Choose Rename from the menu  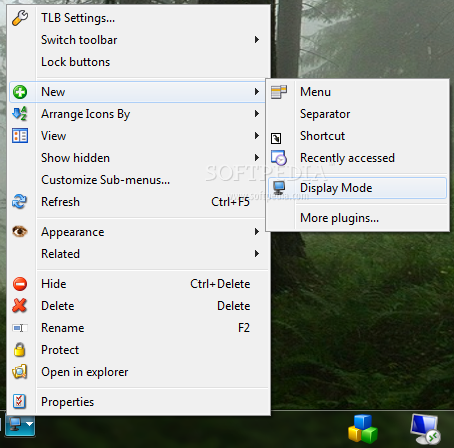(139, 328)
